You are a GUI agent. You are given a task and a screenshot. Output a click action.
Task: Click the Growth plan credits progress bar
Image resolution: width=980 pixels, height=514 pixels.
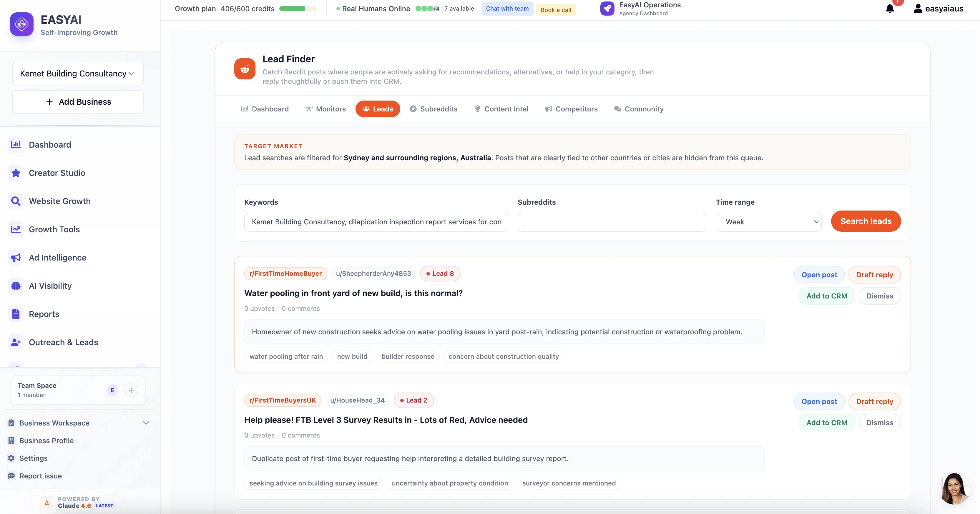point(297,8)
